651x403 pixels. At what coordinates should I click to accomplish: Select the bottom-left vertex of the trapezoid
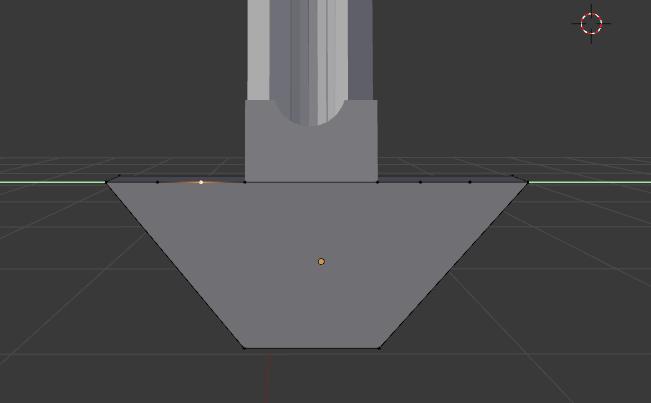pyautogui.click(x=244, y=348)
